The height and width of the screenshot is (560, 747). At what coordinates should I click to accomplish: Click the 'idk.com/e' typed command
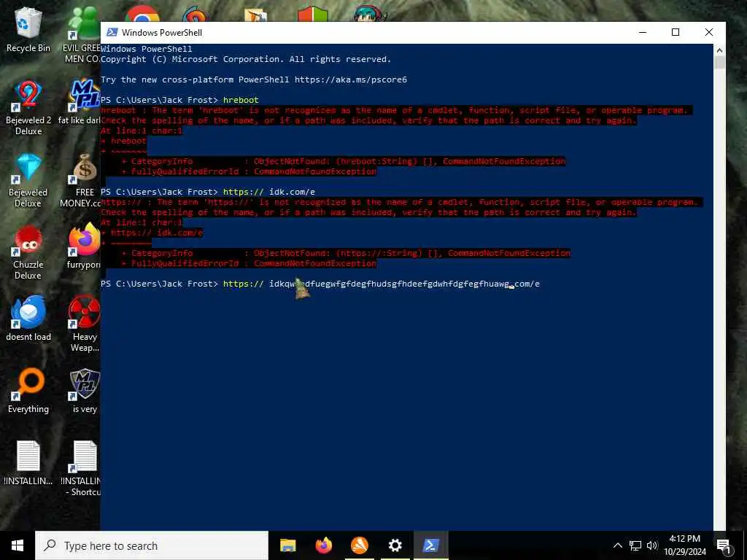pos(292,192)
